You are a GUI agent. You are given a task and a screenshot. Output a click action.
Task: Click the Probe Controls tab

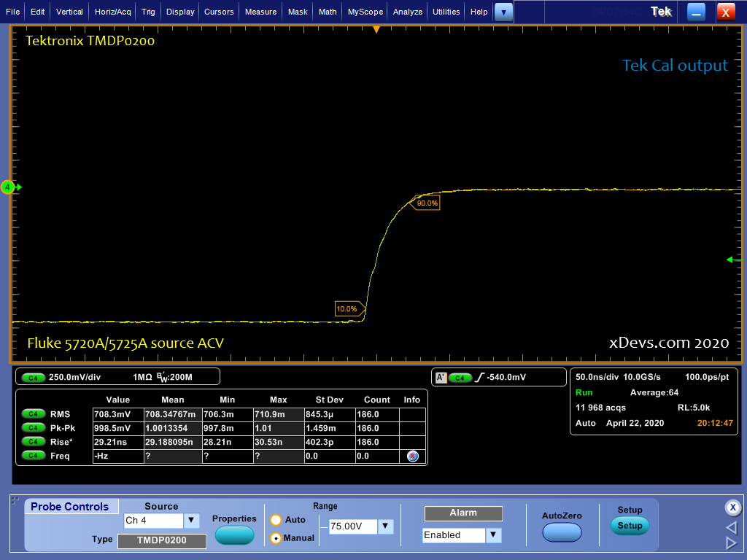(x=70, y=507)
